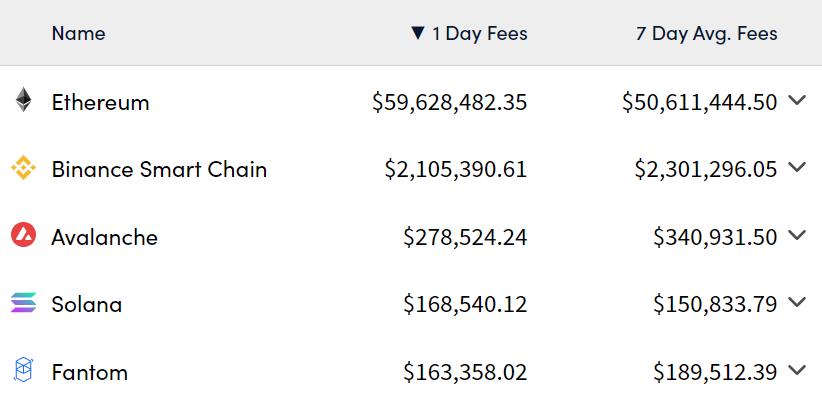Sort by the Name column header
Image resolution: width=822 pixels, height=398 pixels.
click(x=79, y=34)
